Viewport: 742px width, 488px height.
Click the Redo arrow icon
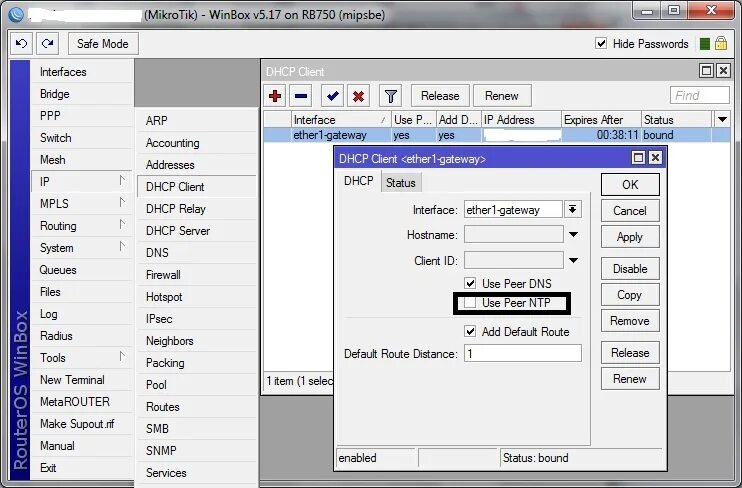[x=47, y=44]
